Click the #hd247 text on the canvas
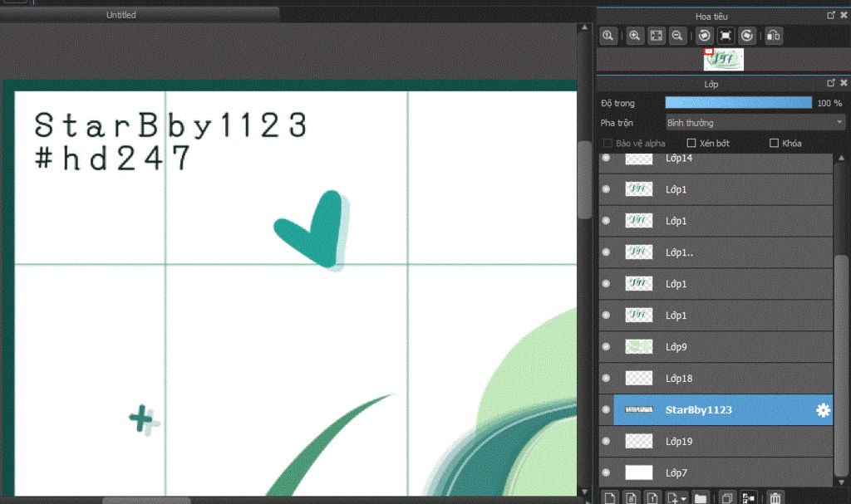The height and width of the screenshot is (504, 851). pyautogui.click(x=113, y=158)
